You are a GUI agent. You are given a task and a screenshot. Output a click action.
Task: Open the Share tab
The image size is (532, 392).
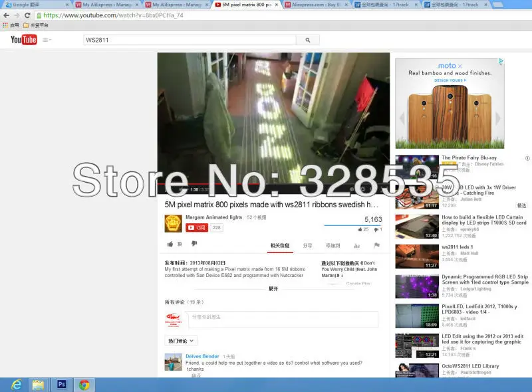pos(307,246)
